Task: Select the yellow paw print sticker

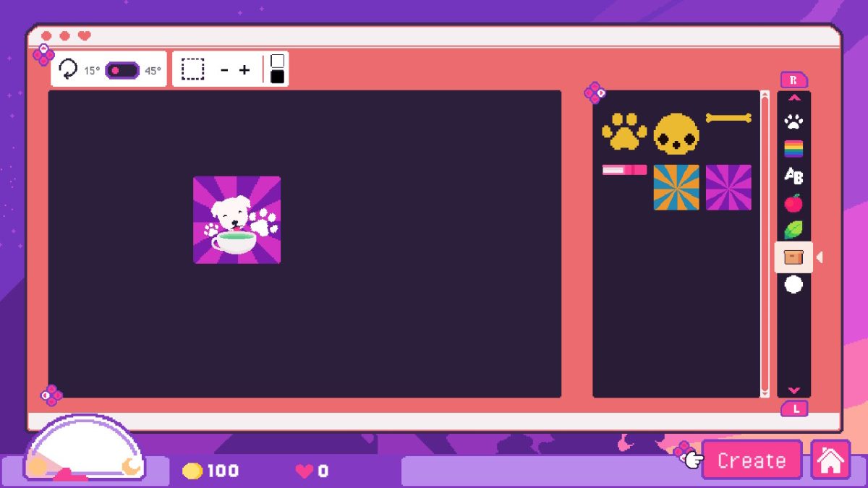Action: (x=624, y=132)
